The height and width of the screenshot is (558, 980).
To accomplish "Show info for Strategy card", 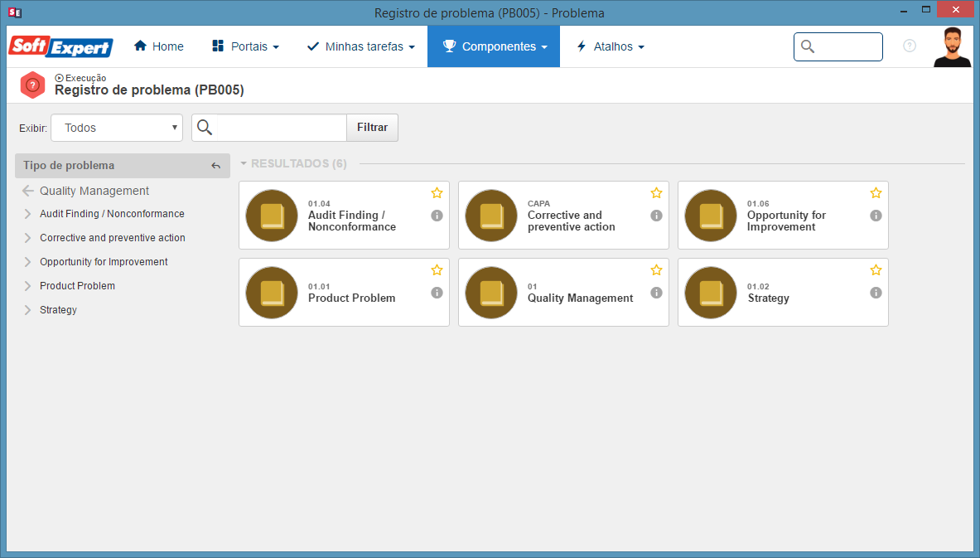I will point(876,292).
